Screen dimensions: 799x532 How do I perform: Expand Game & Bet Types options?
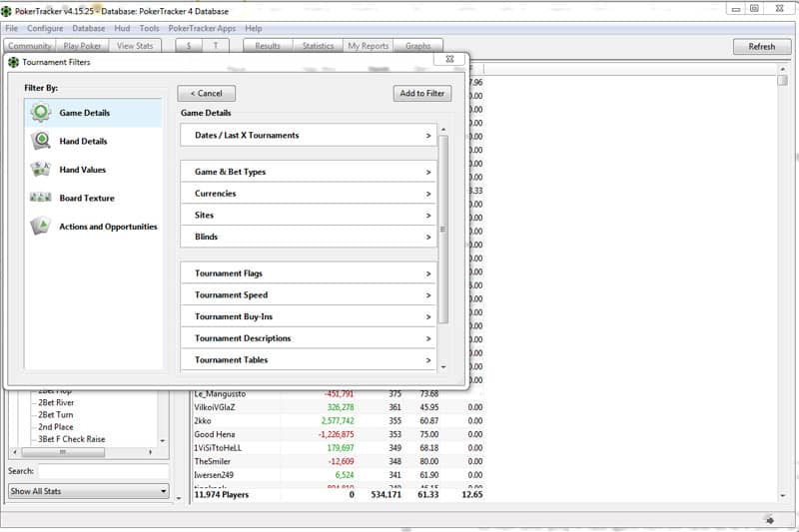[x=309, y=172]
